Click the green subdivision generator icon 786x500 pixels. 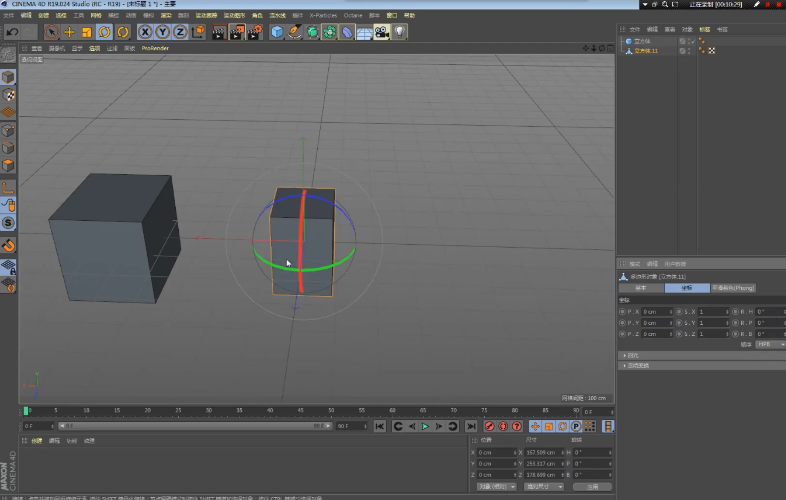[x=312, y=32]
